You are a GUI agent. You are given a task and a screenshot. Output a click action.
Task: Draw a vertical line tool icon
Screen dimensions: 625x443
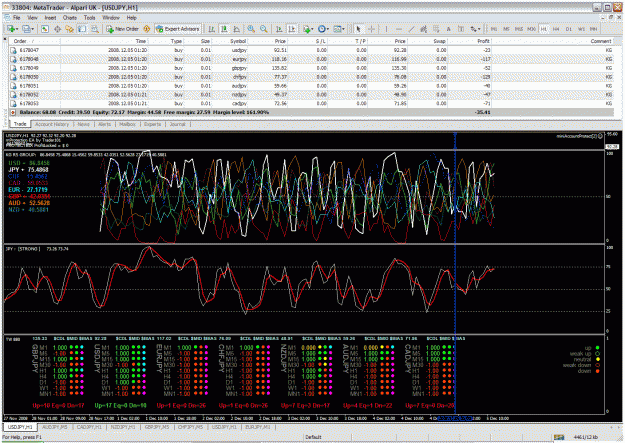point(386,29)
